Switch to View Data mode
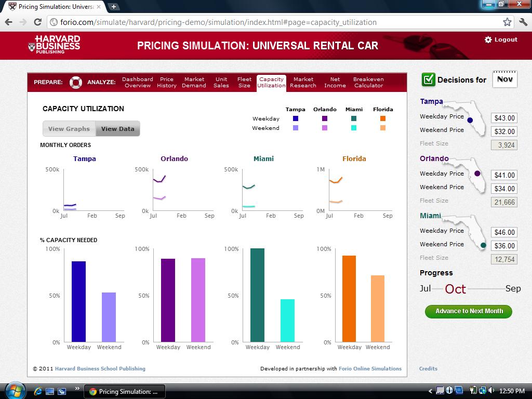 coord(118,129)
